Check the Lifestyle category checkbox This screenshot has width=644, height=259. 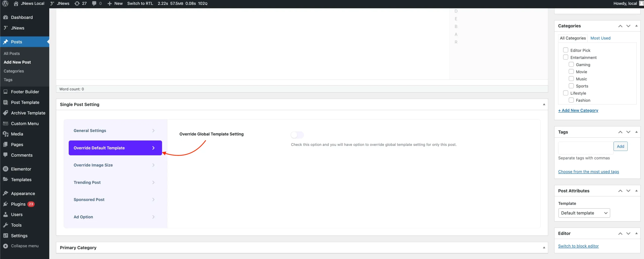(566, 93)
